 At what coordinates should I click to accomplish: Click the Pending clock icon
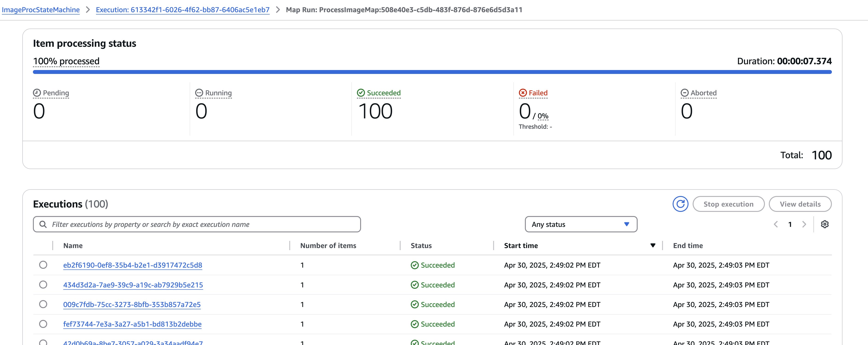point(37,93)
